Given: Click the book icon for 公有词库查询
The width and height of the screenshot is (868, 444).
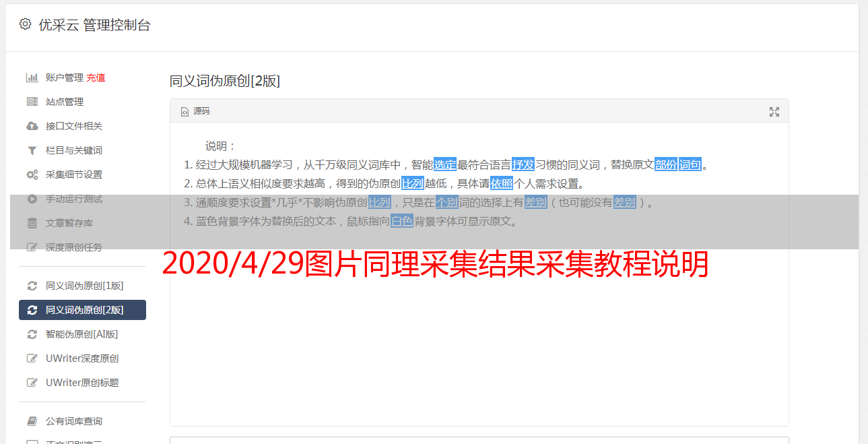Looking at the screenshot, I should click(32, 421).
